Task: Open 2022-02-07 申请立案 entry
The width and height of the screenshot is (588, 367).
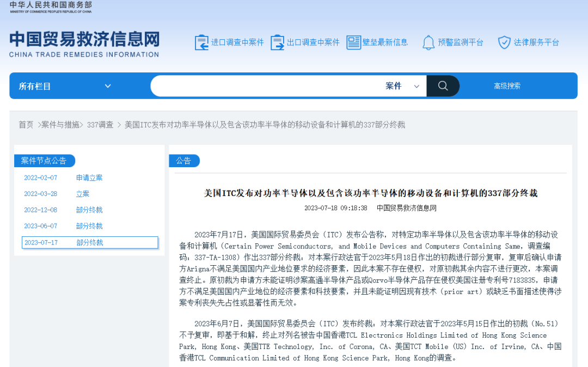Action: pos(63,178)
